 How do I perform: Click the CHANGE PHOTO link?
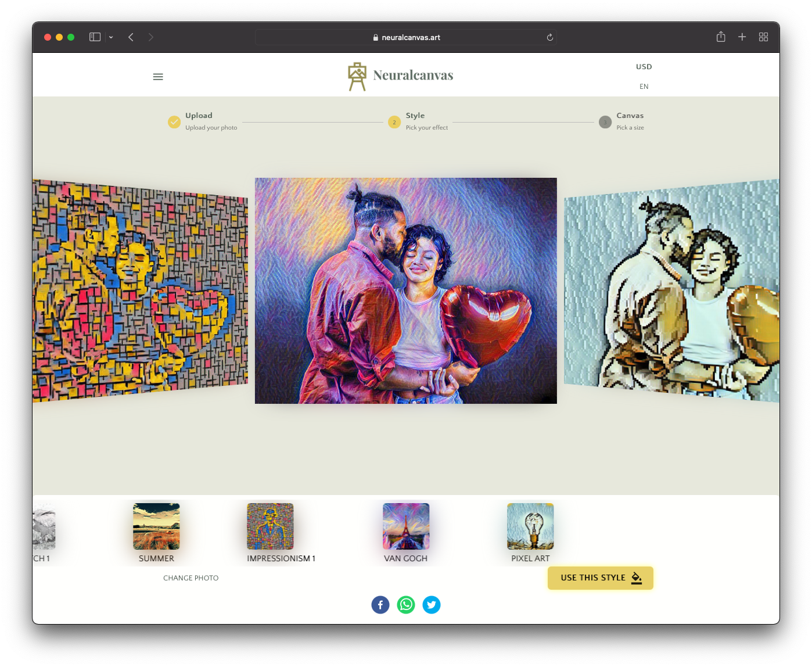click(191, 578)
